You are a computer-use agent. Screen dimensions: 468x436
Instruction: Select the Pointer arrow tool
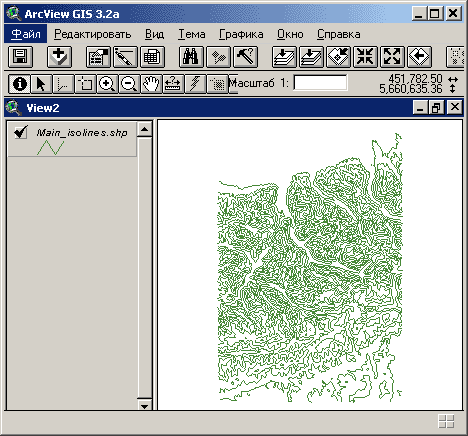point(41,84)
